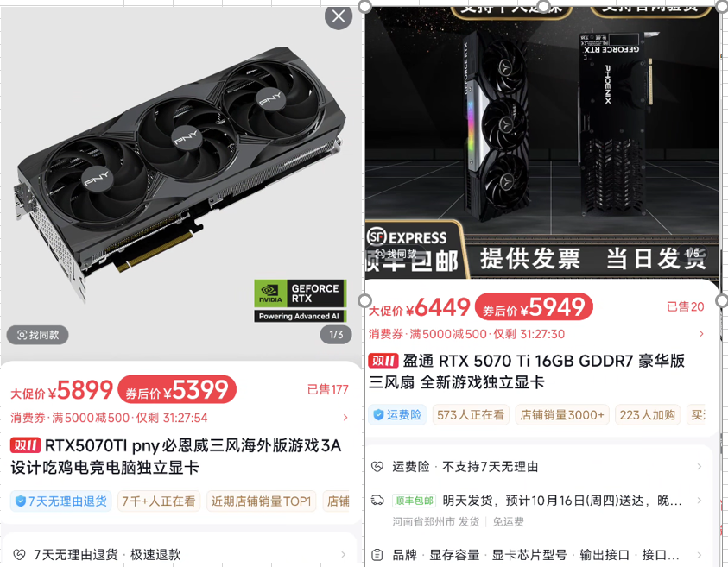The height and width of the screenshot is (567, 728).
Task: Click the 近期店铺销量TOP1 tag
Action: (x=261, y=501)
